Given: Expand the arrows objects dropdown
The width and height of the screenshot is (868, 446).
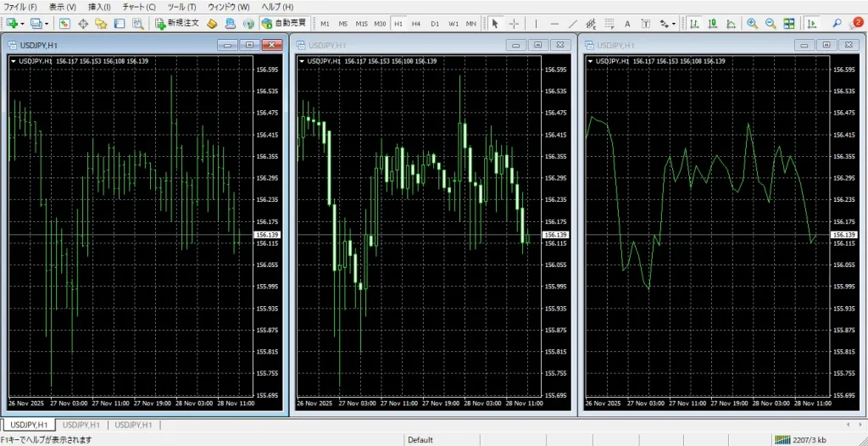Looking at the screenshot, I should tap(675, 24).
